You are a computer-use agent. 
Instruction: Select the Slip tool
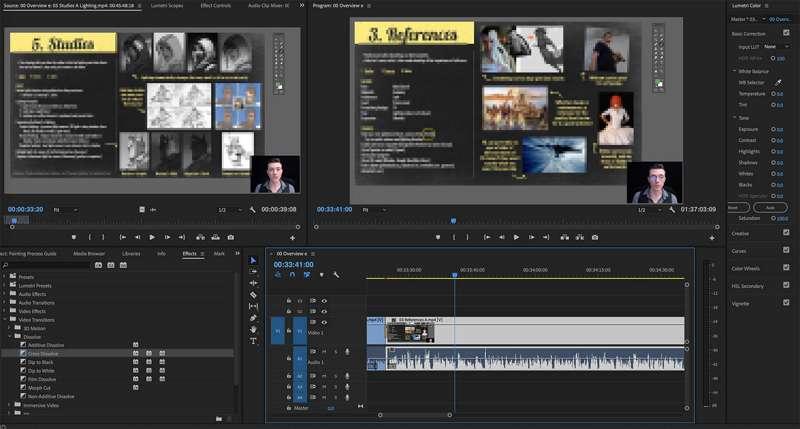pyautogui.click(x=253, y=306)
